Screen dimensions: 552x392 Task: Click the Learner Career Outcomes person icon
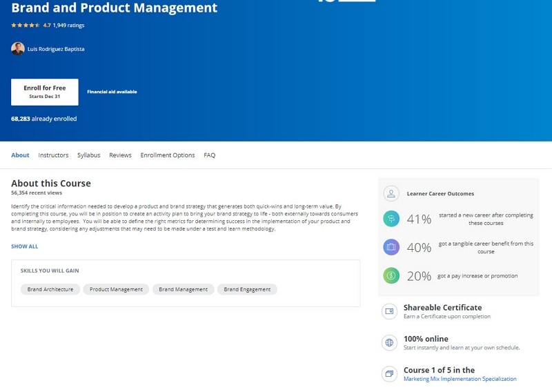pos(391,194)
